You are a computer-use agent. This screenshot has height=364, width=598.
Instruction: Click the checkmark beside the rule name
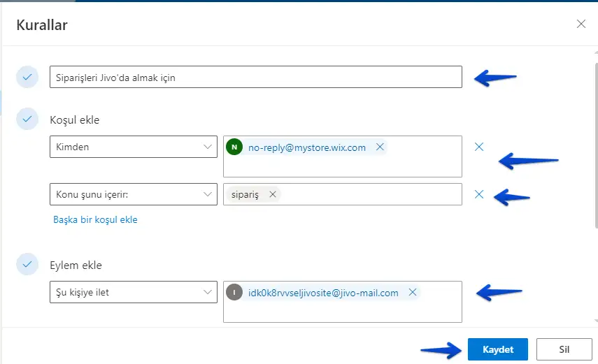coord(27,77)
